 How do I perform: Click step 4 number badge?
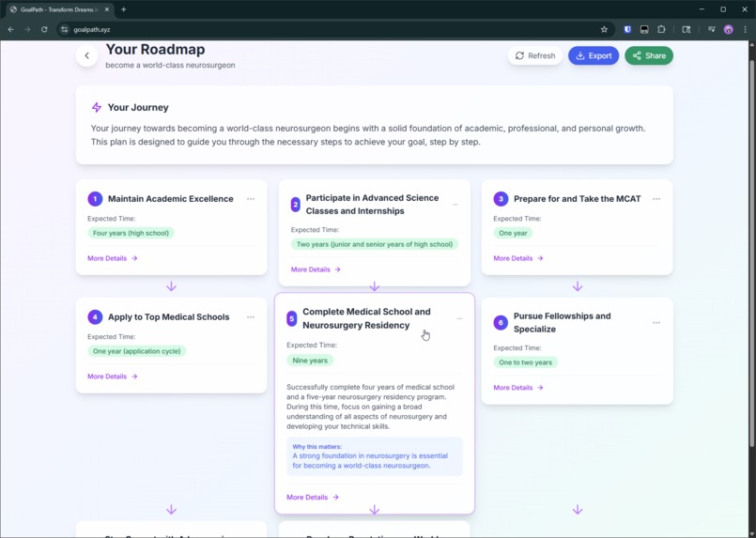[95, 317]
